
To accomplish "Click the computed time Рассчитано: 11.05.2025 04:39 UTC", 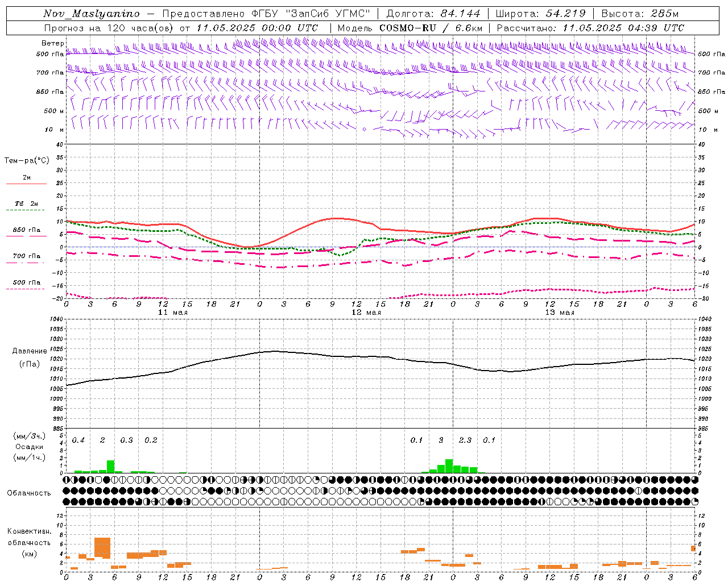I will click(x=590, y=28).
